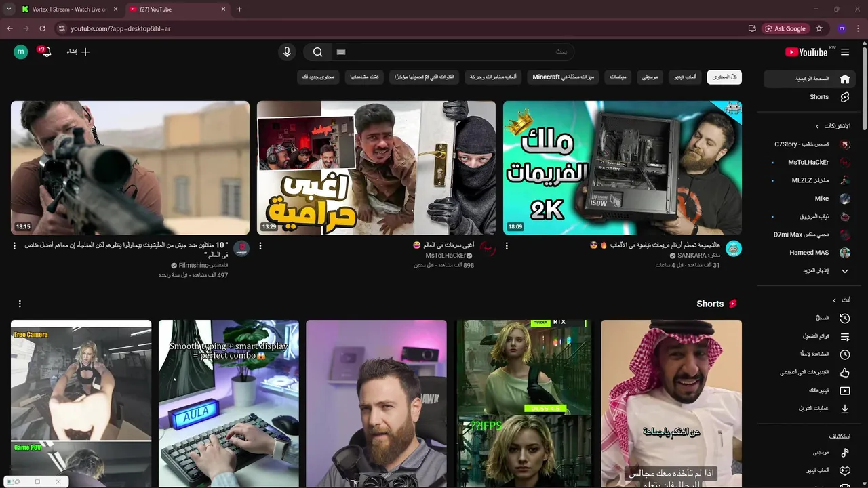868x488 pixels.
Task: Click the on-screen keyboard icon in search box
Action: [x=341, y=52]
